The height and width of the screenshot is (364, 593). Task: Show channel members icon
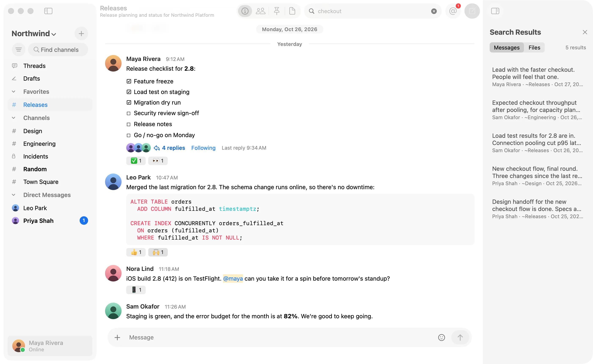point(260,11)
